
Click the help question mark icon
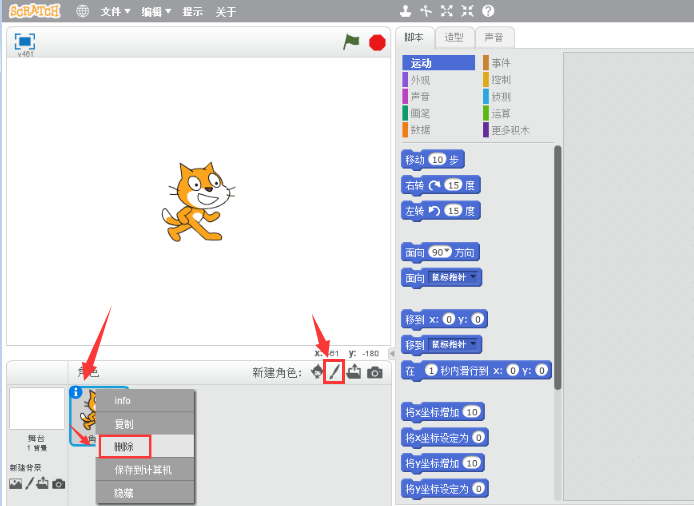tap(488, 11)
